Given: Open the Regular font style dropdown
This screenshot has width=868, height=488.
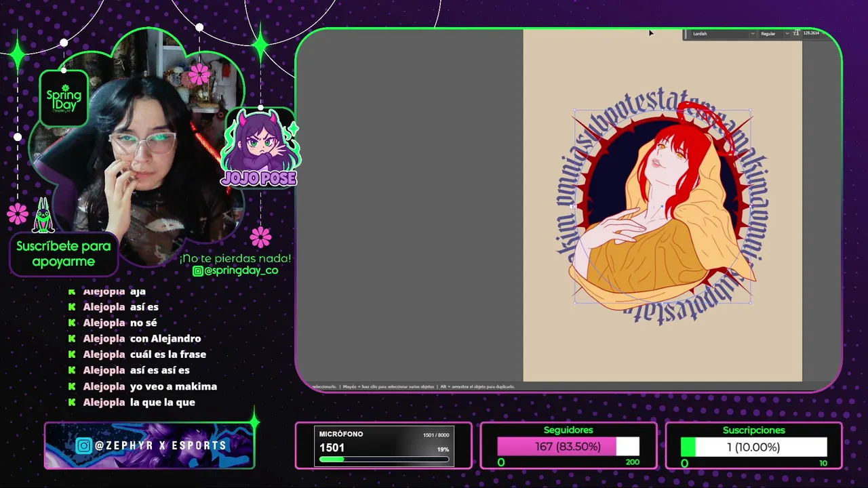Looking at the screenshot, I should tap(774, 33).
